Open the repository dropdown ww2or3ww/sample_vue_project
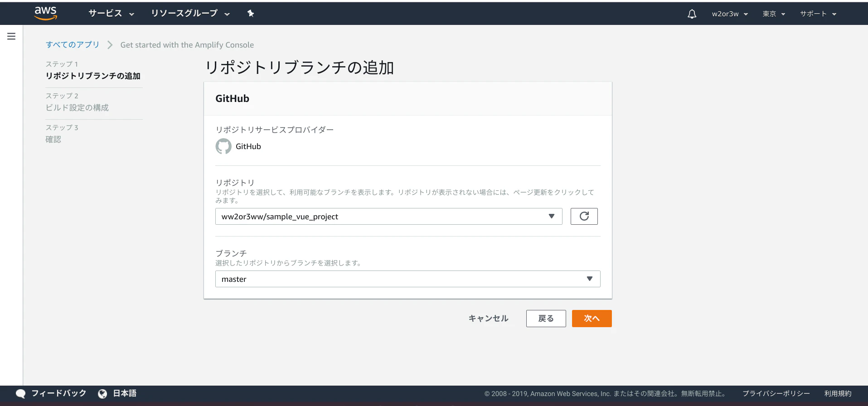The image size is (868, 406). coord(389,217)
